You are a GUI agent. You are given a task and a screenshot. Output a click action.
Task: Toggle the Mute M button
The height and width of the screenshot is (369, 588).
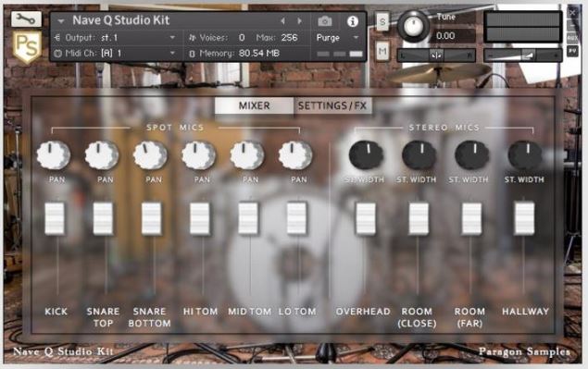pos(382,51)
